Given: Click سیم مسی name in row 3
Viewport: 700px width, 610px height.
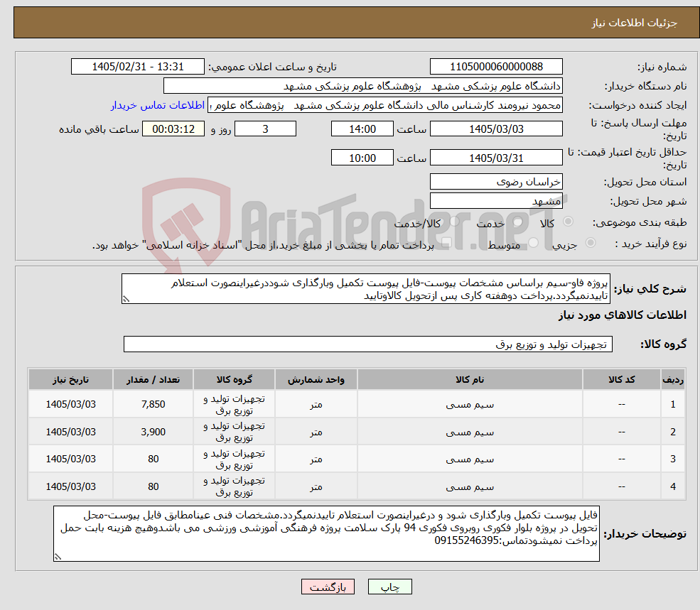Looking at the screenshot, I should [470, 459].
